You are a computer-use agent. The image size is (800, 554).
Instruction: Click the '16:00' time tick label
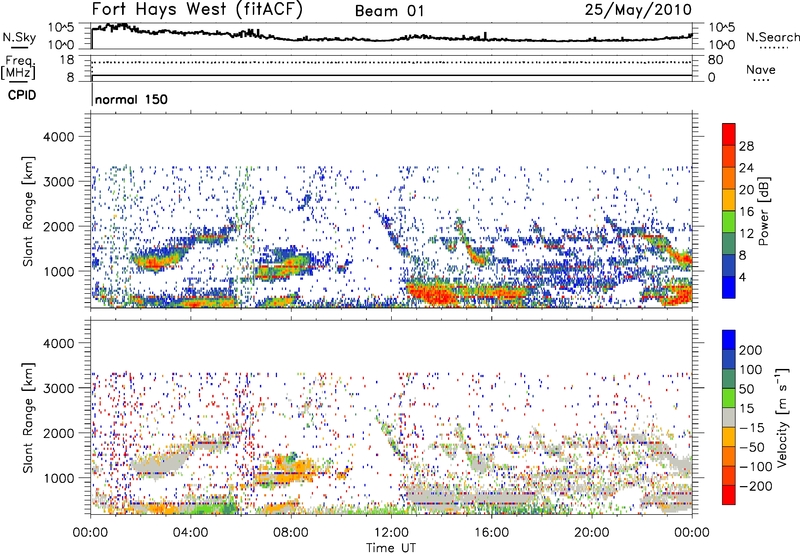(491, 533)
